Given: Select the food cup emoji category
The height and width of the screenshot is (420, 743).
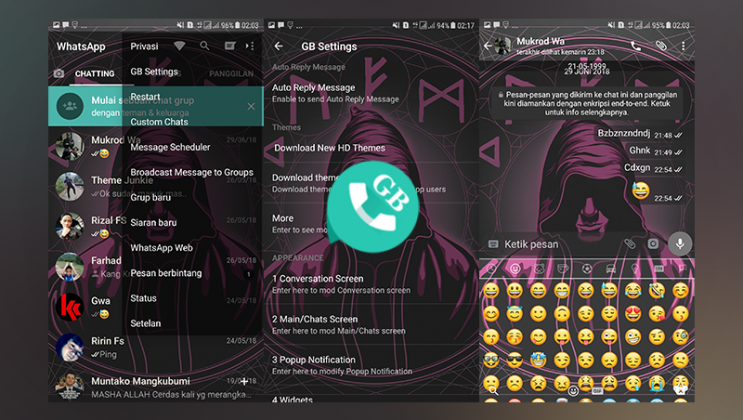Looking at the screenshot, I should pyautogui.click(x=563, y=269).
